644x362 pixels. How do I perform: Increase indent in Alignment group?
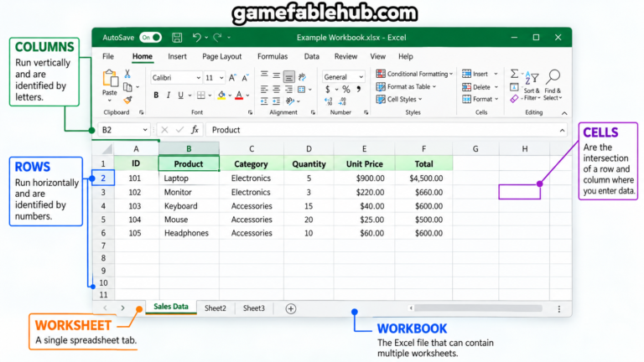pyautogui.click(x=277, y=101)
